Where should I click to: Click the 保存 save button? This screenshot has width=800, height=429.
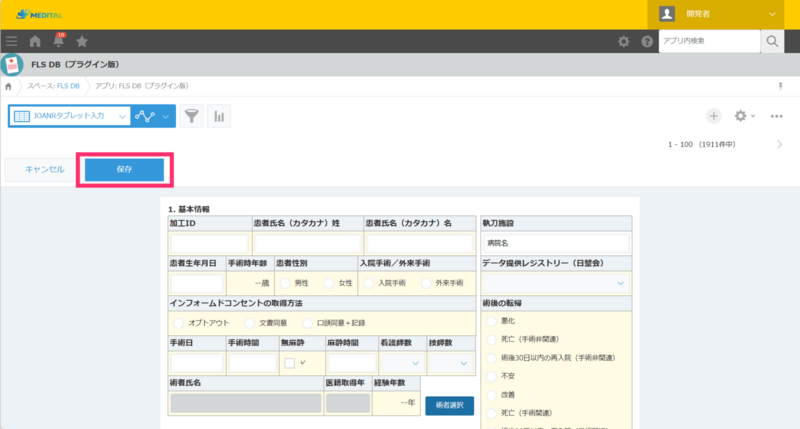click(x=124, y=169)
